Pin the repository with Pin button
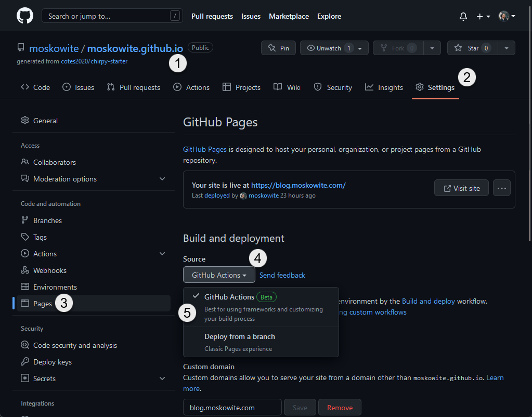Viewport: 532px width, 417px height. 278,48
